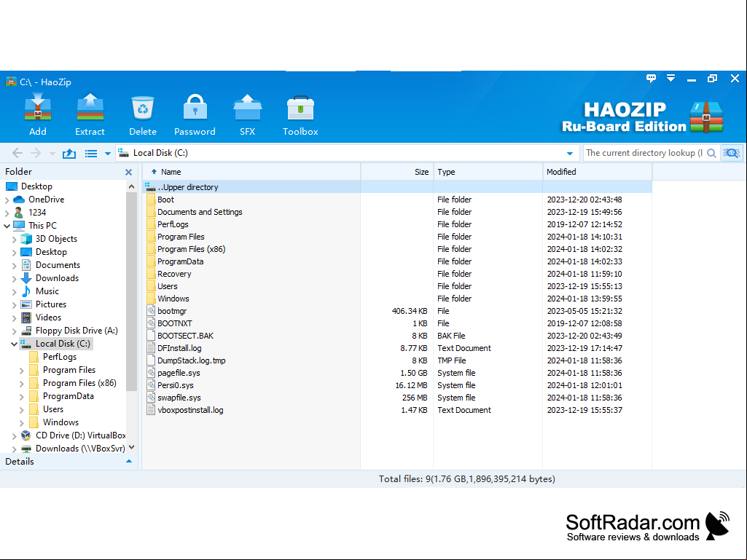Sort by the Modified column header
The height and width of the screenshot is (560, 747).
click(x=597, y=172)
